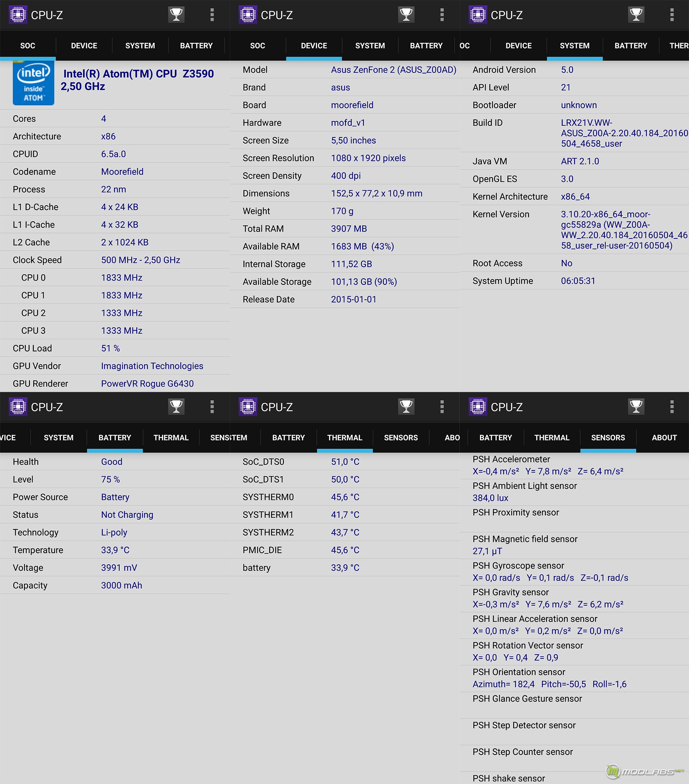The width and height of the screenshot is (689, 784).
Task: Tap CPU-Z app icon on the Sensors screen
Action: click(478, 407)
